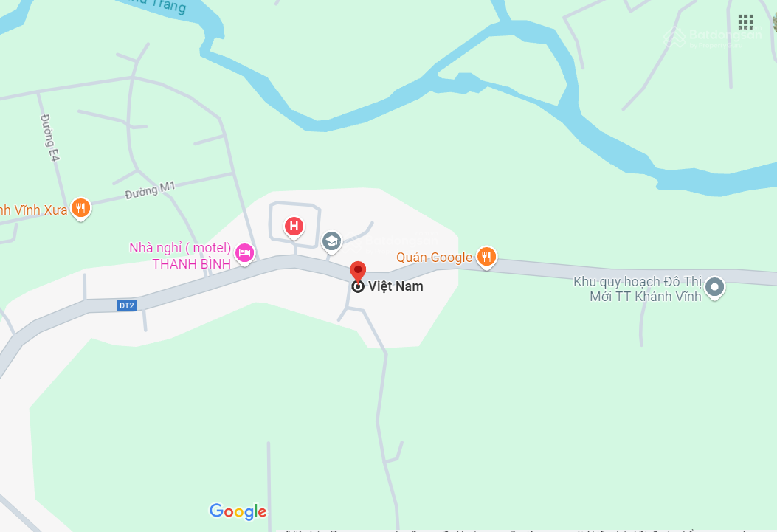Click the red location pin marker
The width and height of the screenshot is (777, 532).
pyautogui.click(x=358, y=272)
